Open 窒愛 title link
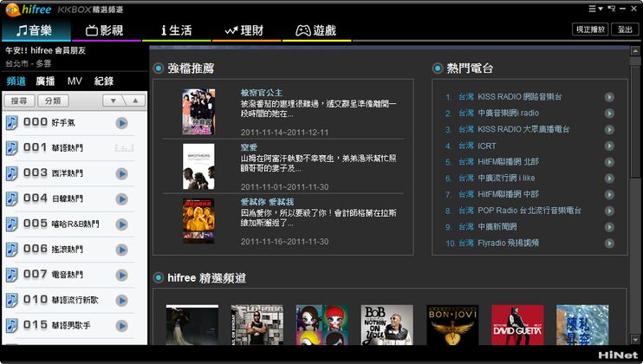Screen dimensions: 643x364 pyautogui.click(x=249, y=147)
